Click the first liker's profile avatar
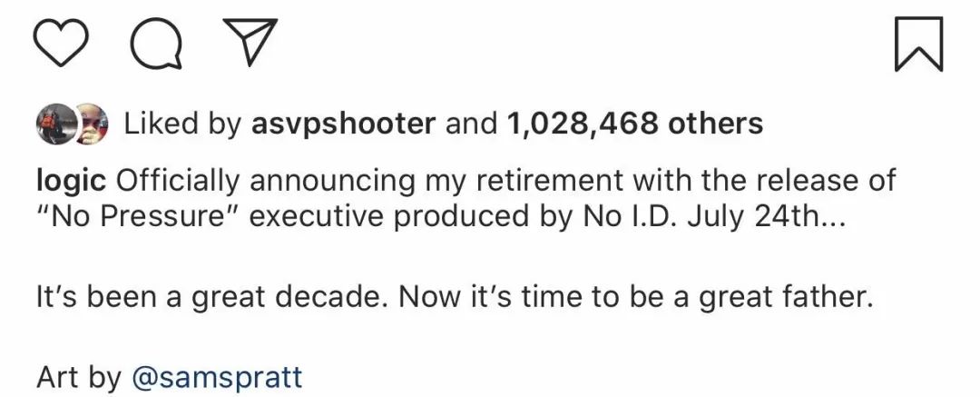The width and height of the screenshot is (980, 397). tap(54, 123)
